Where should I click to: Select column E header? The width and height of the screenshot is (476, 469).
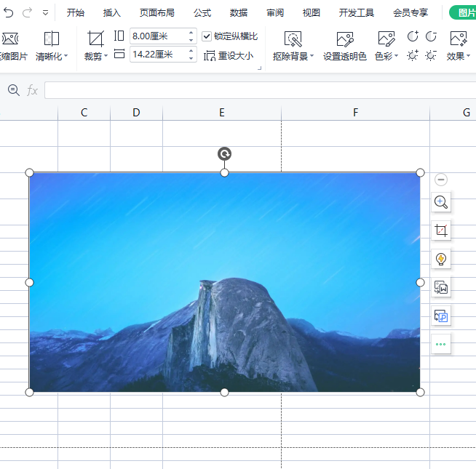pyautogui.click(x=222, y=113)
